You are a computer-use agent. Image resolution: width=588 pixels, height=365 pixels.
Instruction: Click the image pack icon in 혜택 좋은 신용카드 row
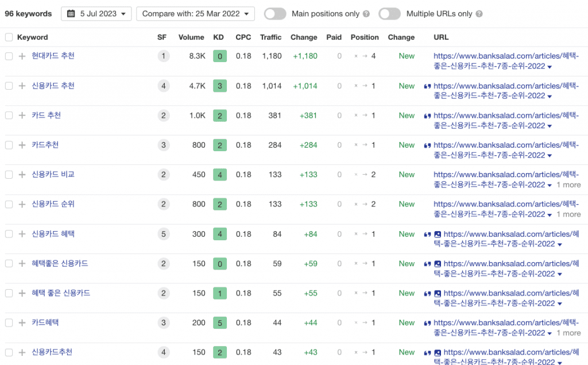click(x=437, y=294)
